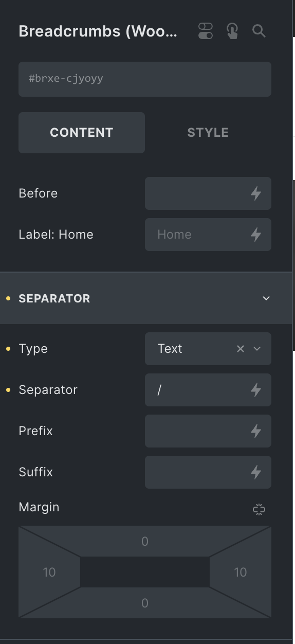Open dynamic data for Prefix field

point(255,431)
